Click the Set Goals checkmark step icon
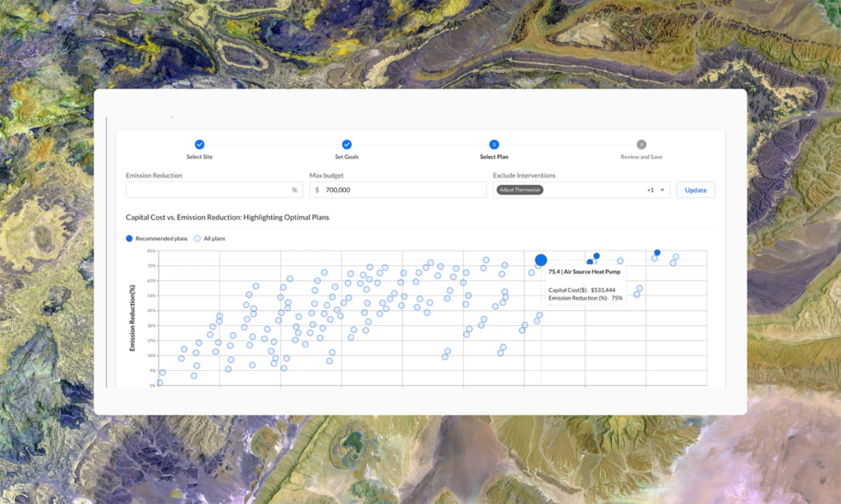Viewport: 841px width, 504px height. tap(347, 144)
